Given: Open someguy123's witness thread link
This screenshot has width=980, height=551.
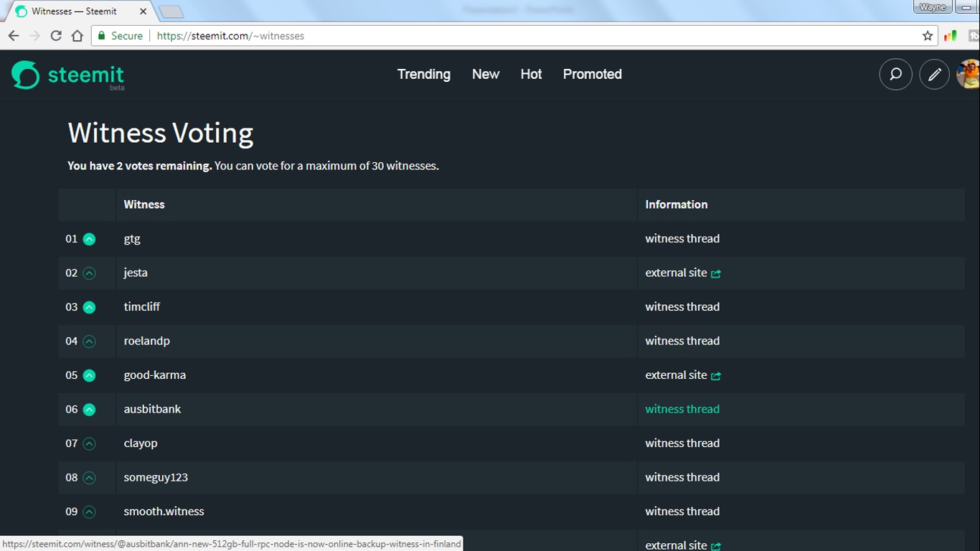Looking at the screenshot, I should [682, 477].
